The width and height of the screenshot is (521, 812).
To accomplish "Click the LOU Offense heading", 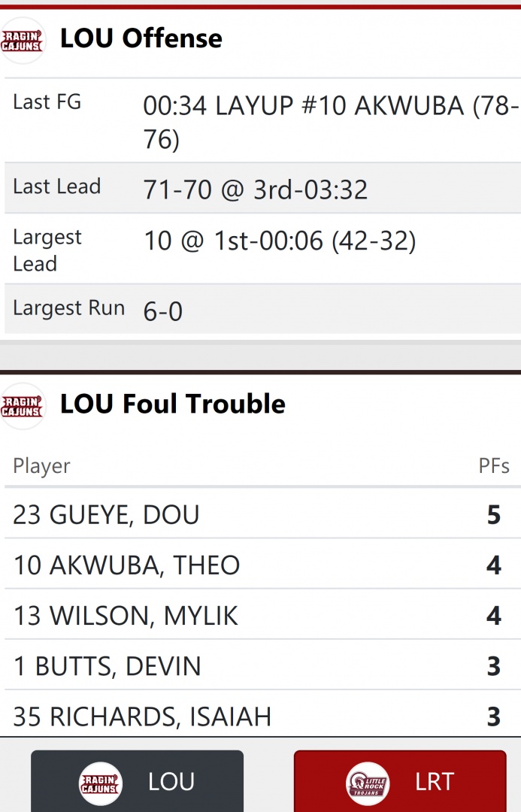I will click(141, 38).
